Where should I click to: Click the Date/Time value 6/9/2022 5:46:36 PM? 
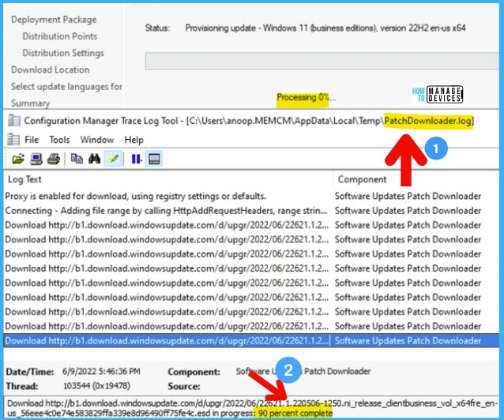[x=101, y=372]
